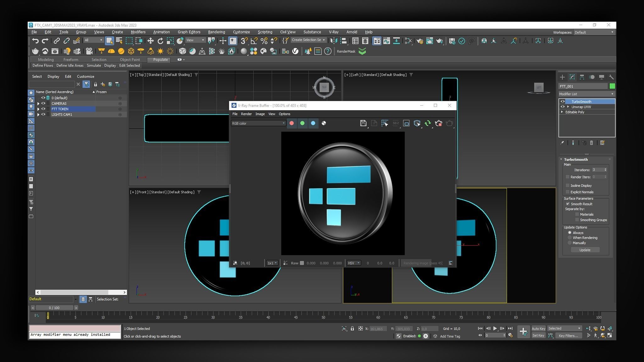Enable Explicit Normals checkbox

[x=568, y=192]
